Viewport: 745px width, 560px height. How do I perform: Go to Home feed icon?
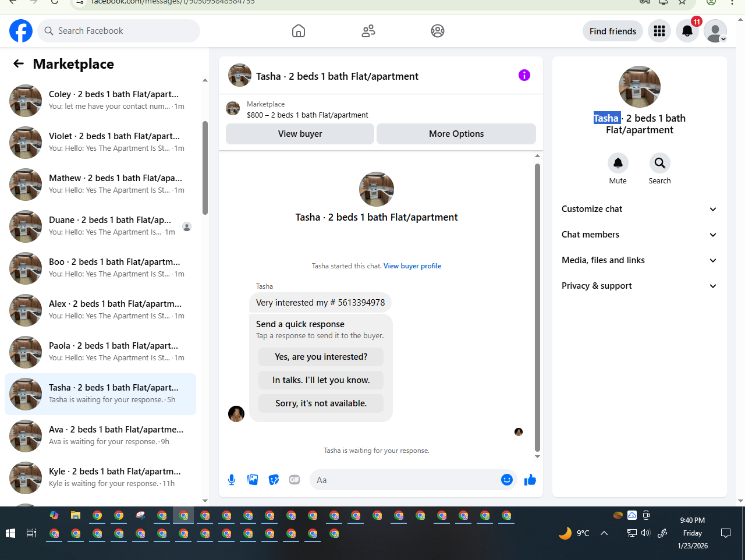[299, 31]
